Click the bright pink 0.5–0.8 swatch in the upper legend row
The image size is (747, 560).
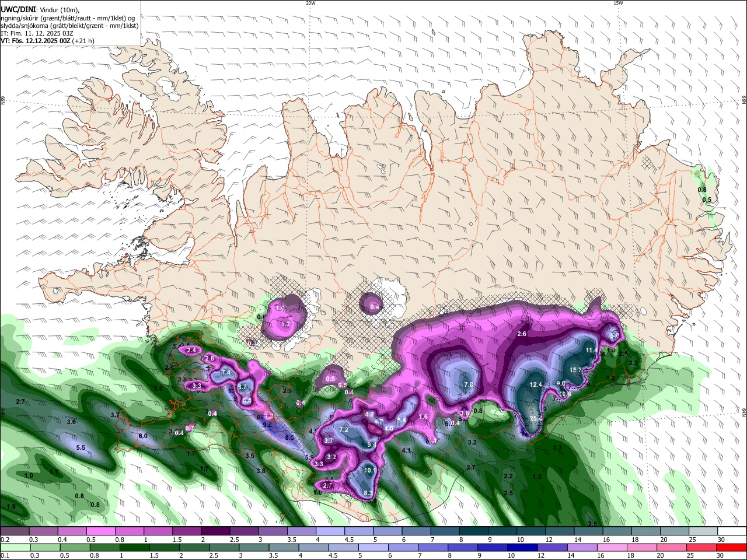(x=102, y=531)
